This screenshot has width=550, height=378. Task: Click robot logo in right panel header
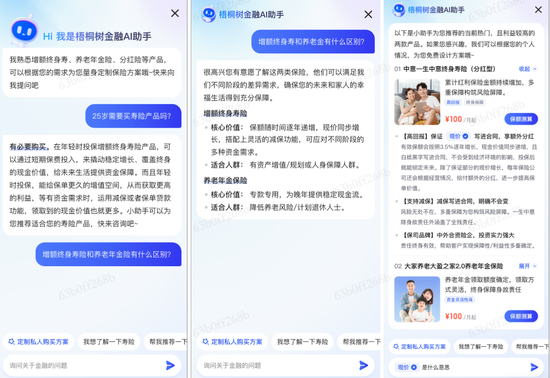coord(399,10)
